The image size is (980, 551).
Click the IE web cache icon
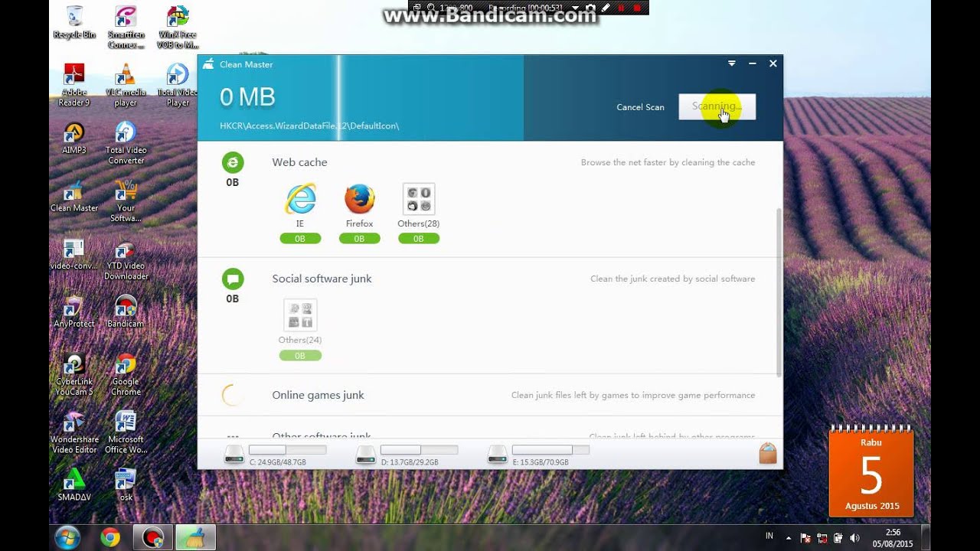coord(300,199)
